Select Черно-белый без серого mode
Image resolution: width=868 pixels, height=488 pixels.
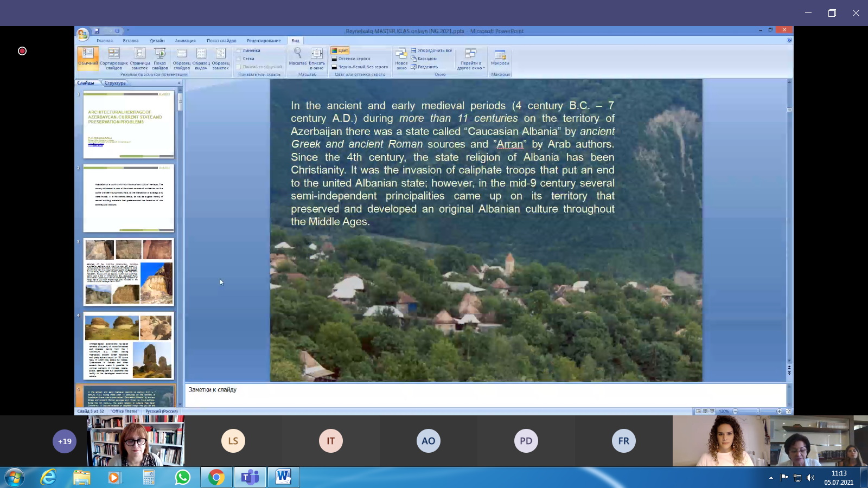(360, 67)
